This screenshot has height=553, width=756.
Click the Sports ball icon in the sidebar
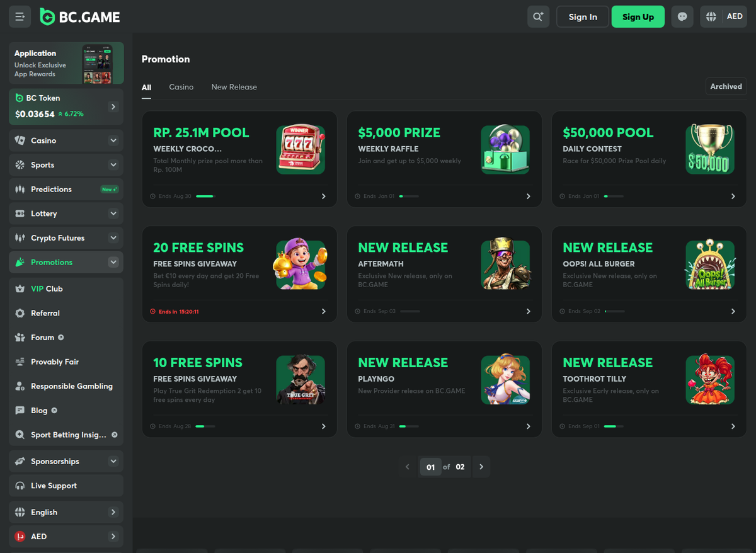click(x=20, y=165)
